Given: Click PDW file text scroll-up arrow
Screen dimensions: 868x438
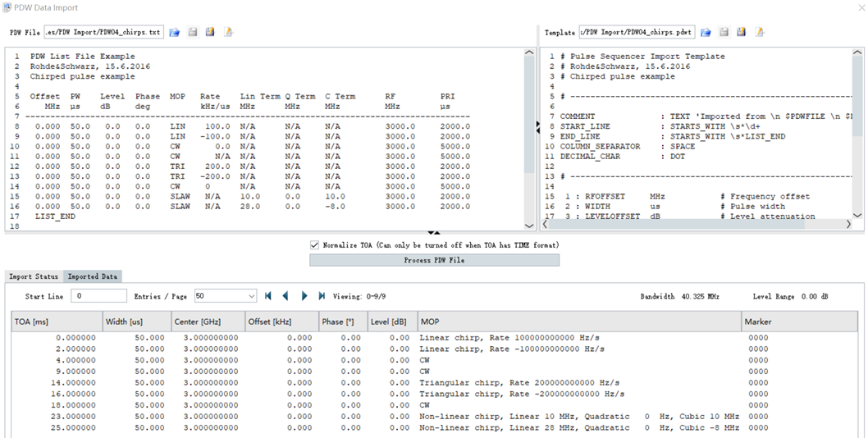Looking at the screenshot, I should (529, 52).
